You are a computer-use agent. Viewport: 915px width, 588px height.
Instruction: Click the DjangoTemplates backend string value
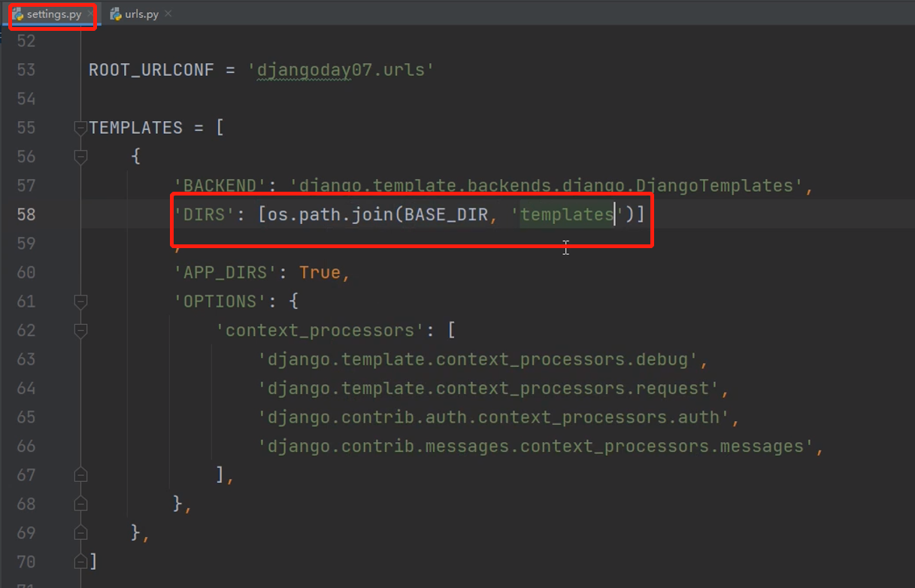coord(547,186)
